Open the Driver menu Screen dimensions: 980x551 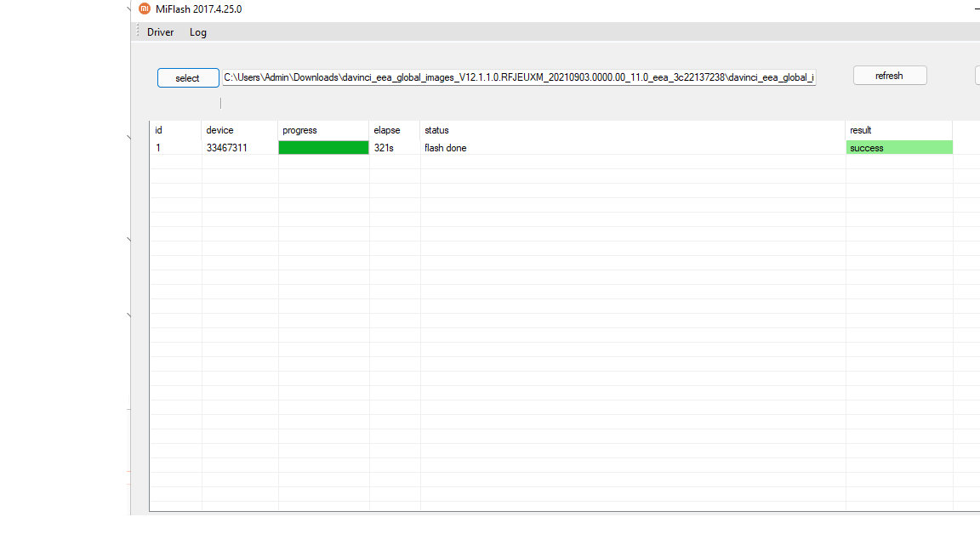point(161,32)
